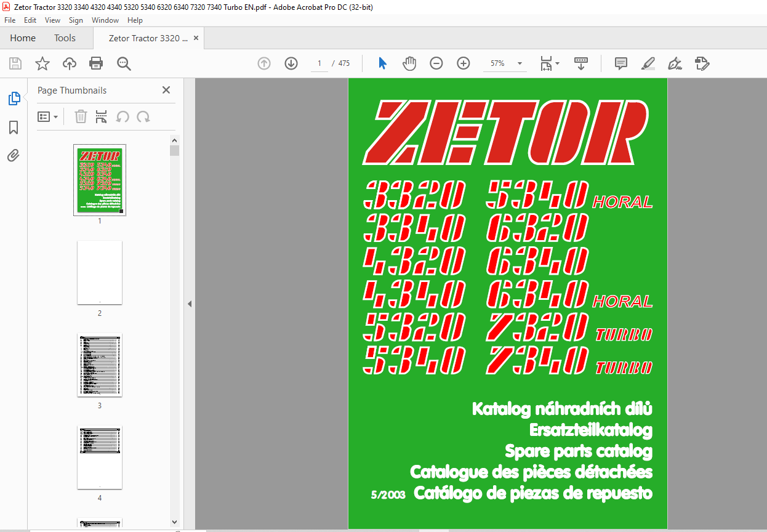The width and height of the screenshot is (767, 532).
Task: Click the scrolling mode toolbar icon
Action: (x=581, y=63)
